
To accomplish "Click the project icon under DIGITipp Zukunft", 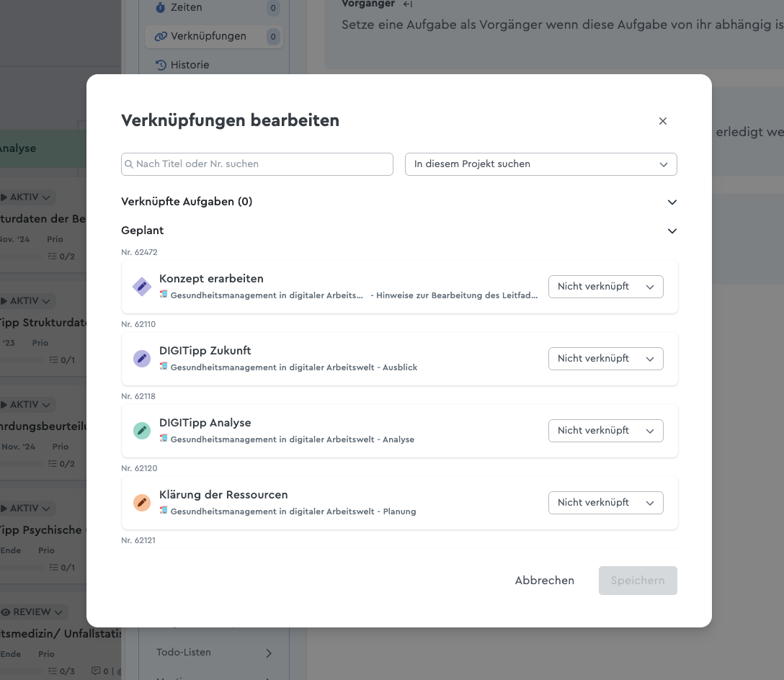I will (164, 367).
